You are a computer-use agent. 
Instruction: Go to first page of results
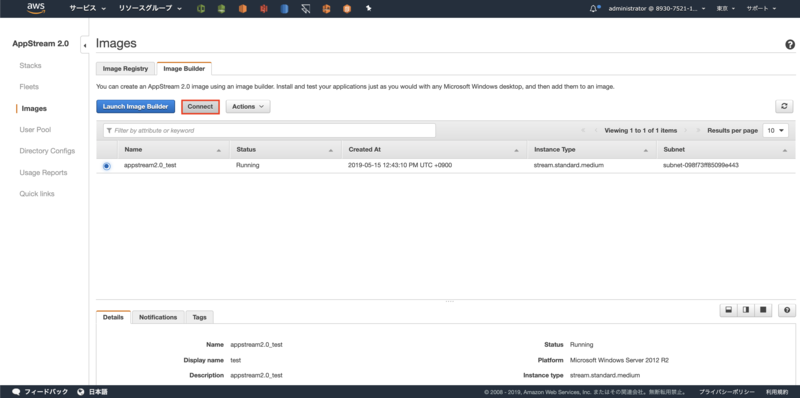coord(583,131)
